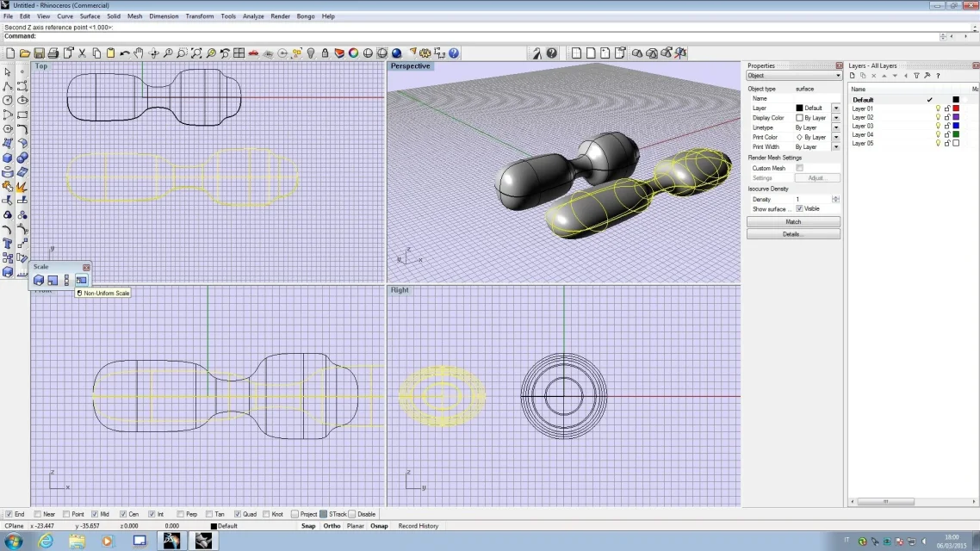
Task: Click the Scale 1-D icon
Action: point(67,281)
